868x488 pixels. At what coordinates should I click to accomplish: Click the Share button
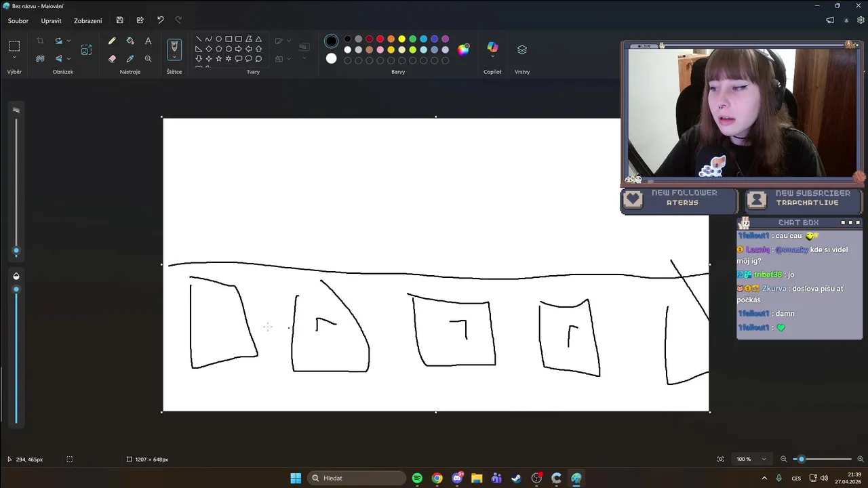point(140,20)
